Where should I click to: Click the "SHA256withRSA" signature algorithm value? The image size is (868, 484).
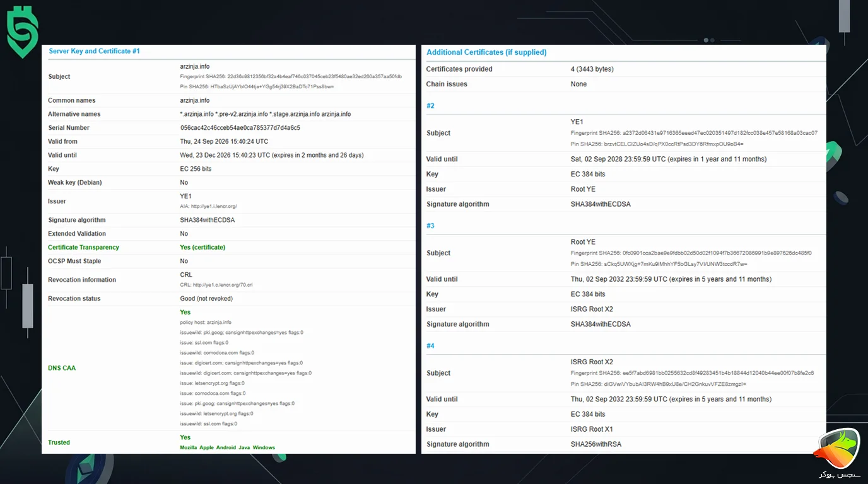[596, 444]
